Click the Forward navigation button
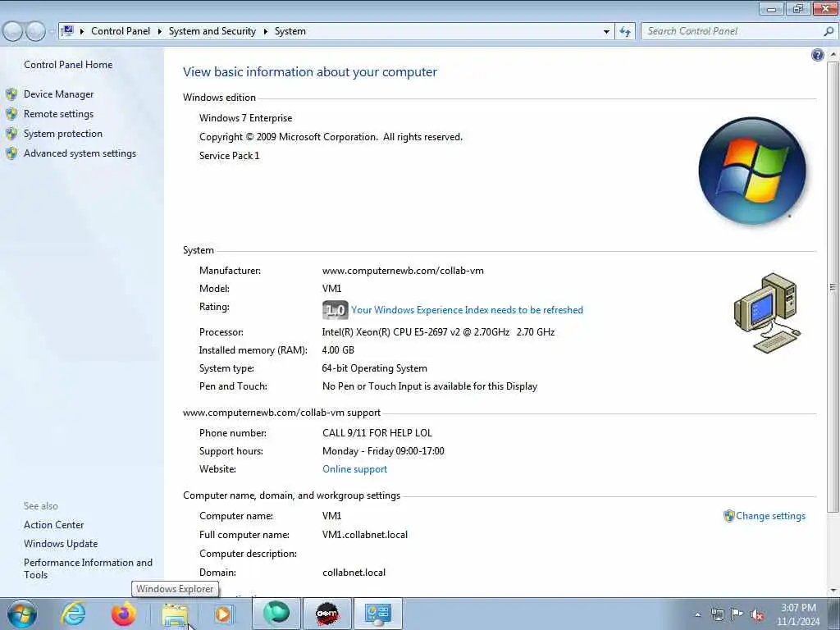Image resolution: width=840 pixels, height=630 pixels. [35, 31]
